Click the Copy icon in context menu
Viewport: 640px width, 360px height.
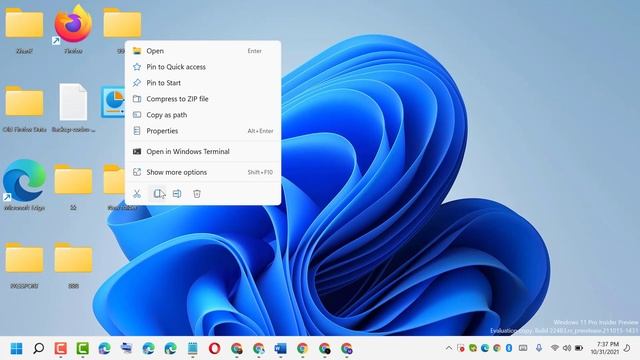coord(158,193)
